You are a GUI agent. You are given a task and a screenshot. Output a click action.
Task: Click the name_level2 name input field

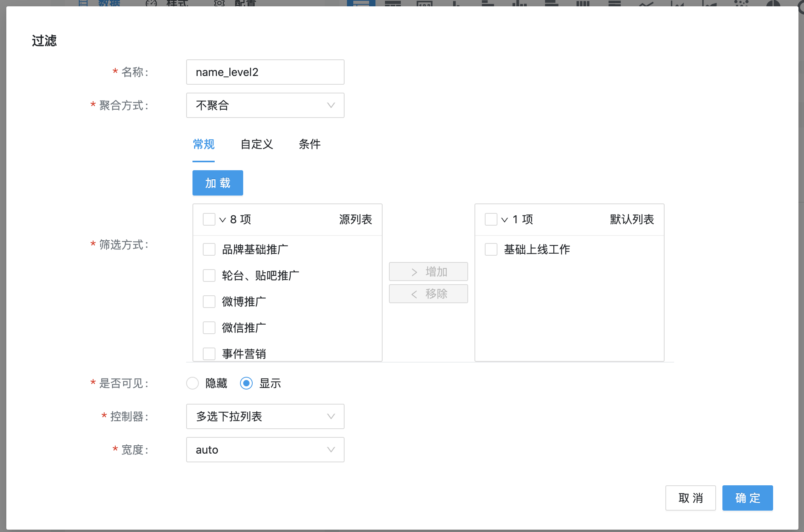click(265, 72)
